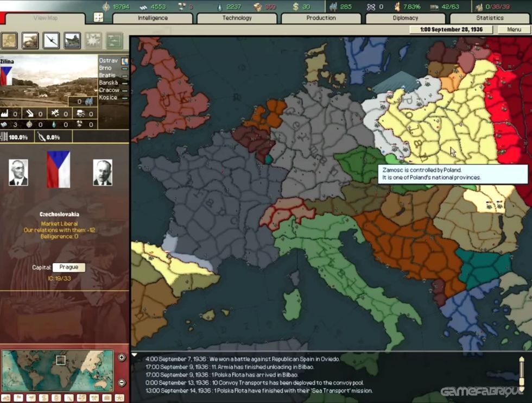This screenshot has width=532, height=403.
Task: Click the province oil droplet icon
Action: (54, 124)
